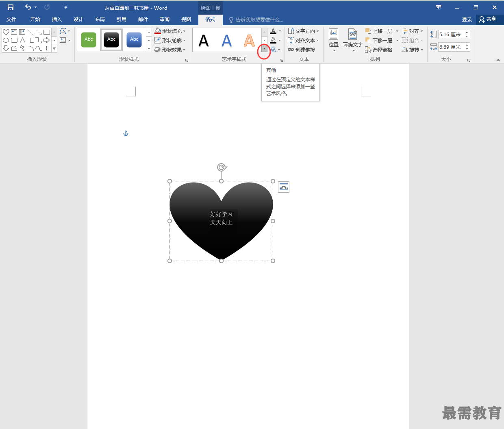Click the Tell me what to do box
This screenshot has width=504, height=429.
click(x=256, y=20)
